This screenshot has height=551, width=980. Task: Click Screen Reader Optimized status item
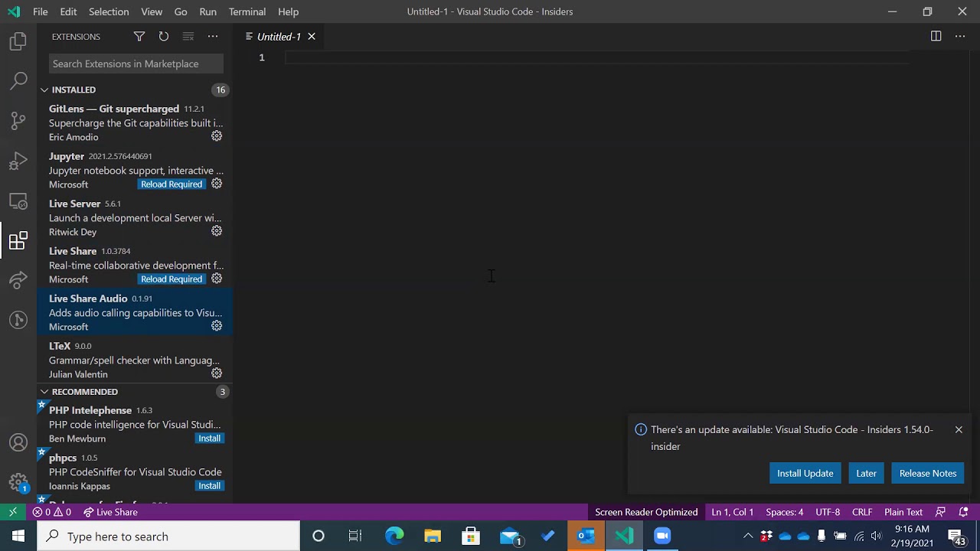[646, 512]
